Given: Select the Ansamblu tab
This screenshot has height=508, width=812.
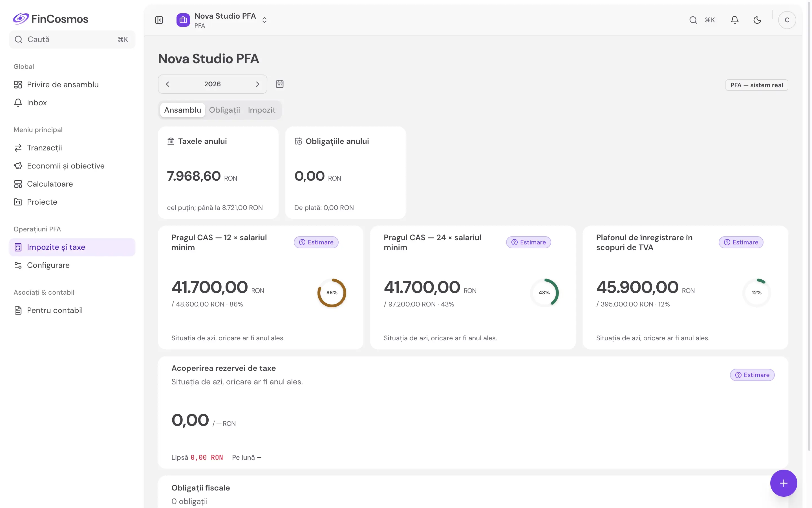Looking at the screenshot, I should pyautogui.click(x=182, y=110).
